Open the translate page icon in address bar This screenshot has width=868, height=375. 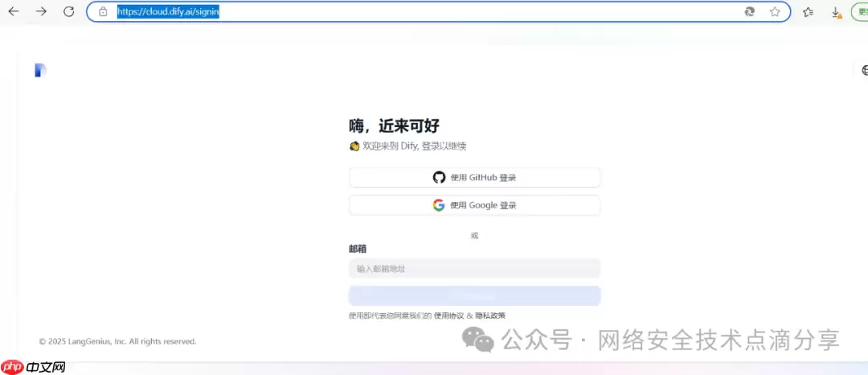tap(750, 11)
